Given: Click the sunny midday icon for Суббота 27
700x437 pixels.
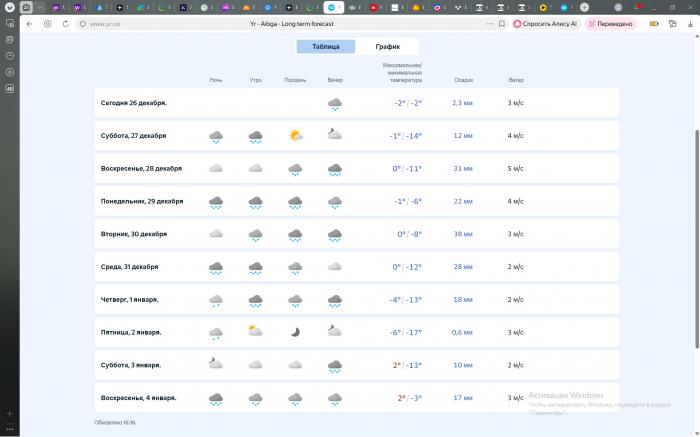Looking at the screenshot, I should coord(295,135).
